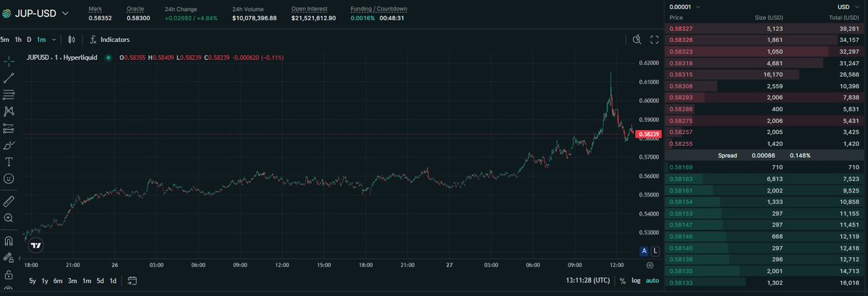Set bottom chart range to 1m
Image resolution: width=868 pixels, height=296 pixels.
87,281
